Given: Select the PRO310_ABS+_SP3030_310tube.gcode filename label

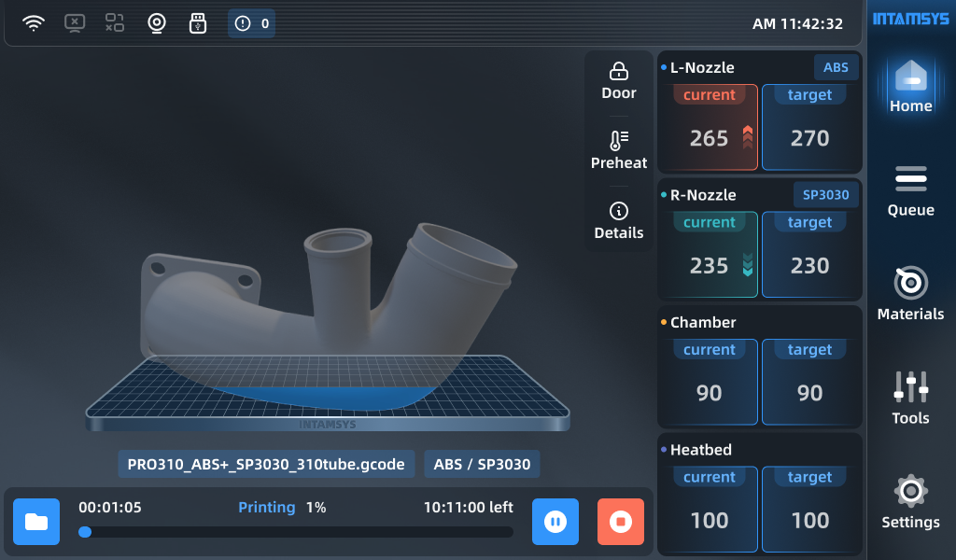Looking at the screenshot, I should (x=265, y=464).
